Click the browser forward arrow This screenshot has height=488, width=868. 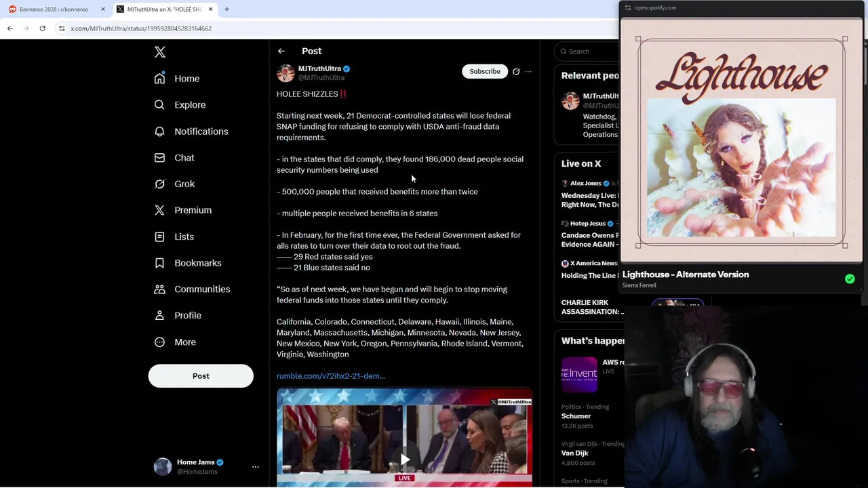pos(26,28)
